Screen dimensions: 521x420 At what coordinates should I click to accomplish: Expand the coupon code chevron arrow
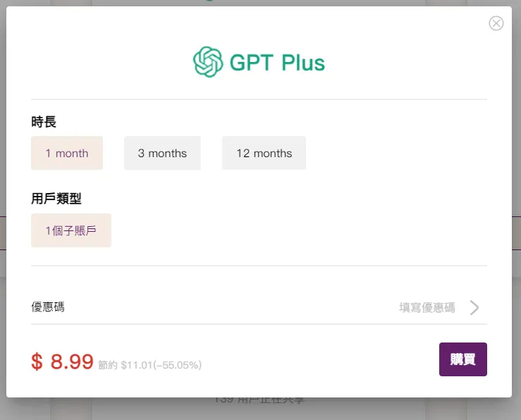point(474,307)
